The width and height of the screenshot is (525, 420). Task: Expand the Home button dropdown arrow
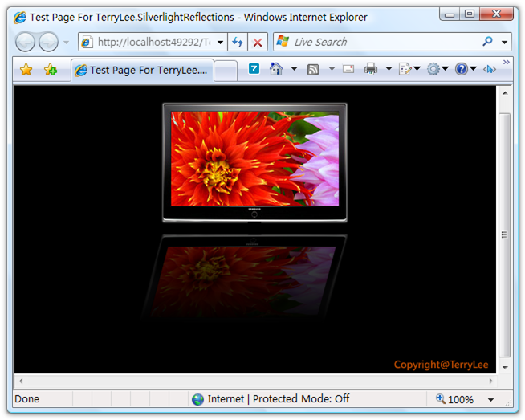[x=294, y=69]
